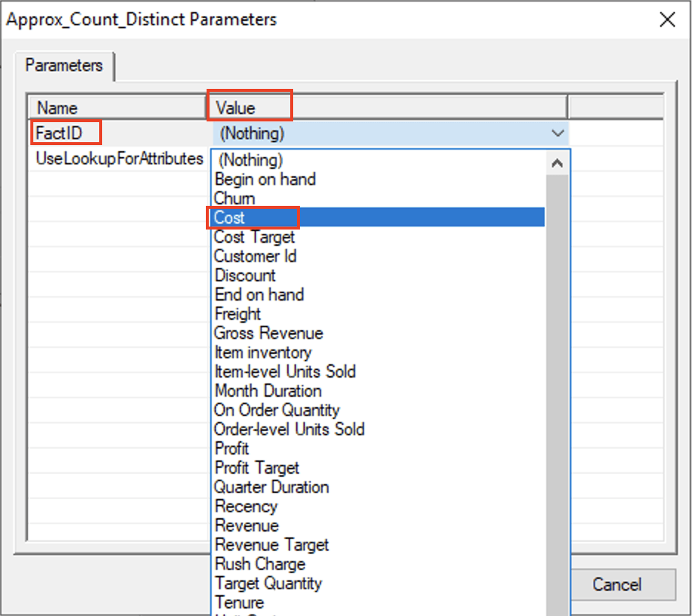Image resolution: width=693 pixels, height=616 pixels.
Task: Pick the (Nothing) option in list
Action: [250, 160]
